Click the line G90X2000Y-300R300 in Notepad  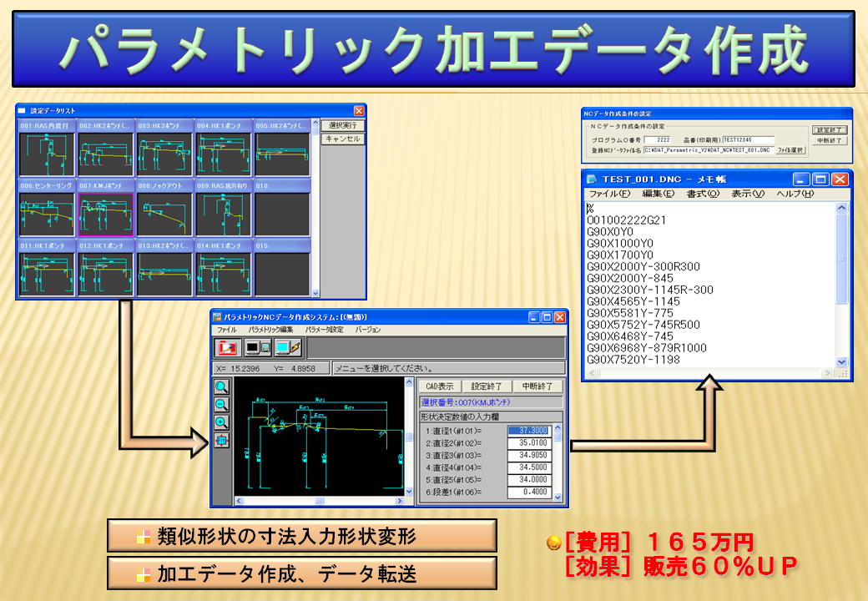pyautogui.click(x=643, y=267)
